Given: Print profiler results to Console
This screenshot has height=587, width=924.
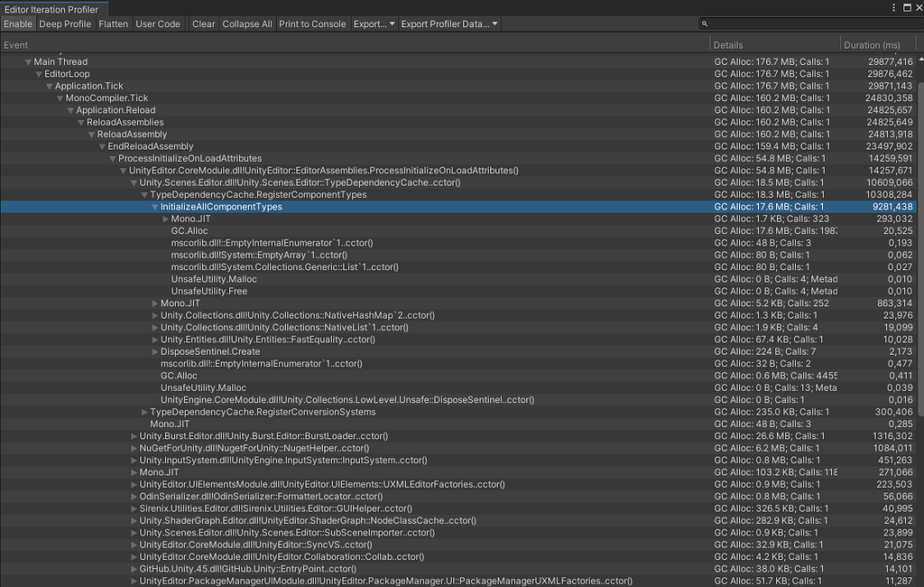Looking at the screenshot, I should click(x=312, y=23).
